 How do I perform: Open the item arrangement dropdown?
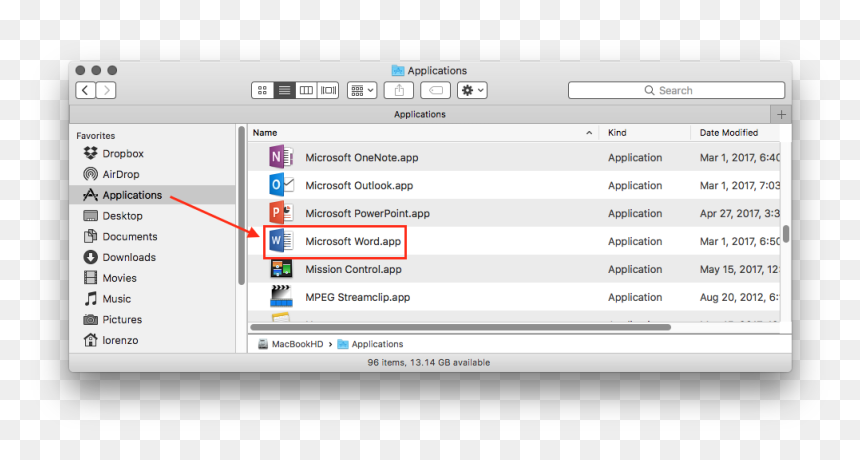pos(362,90)
